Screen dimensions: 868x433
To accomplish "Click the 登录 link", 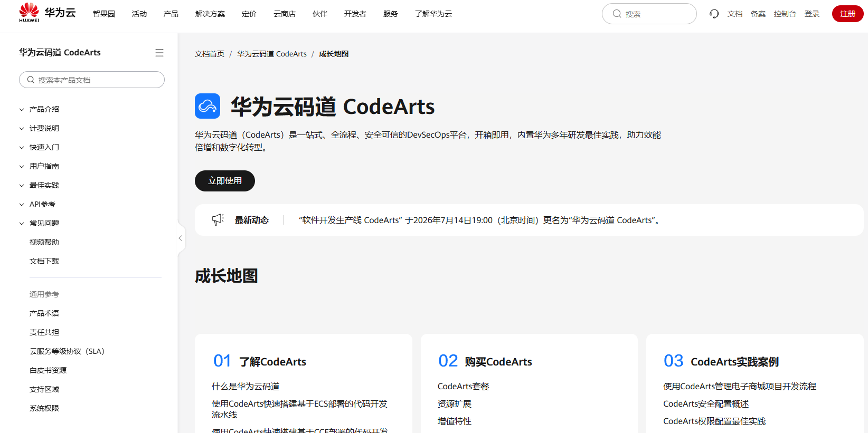I will tap(812, 14).
